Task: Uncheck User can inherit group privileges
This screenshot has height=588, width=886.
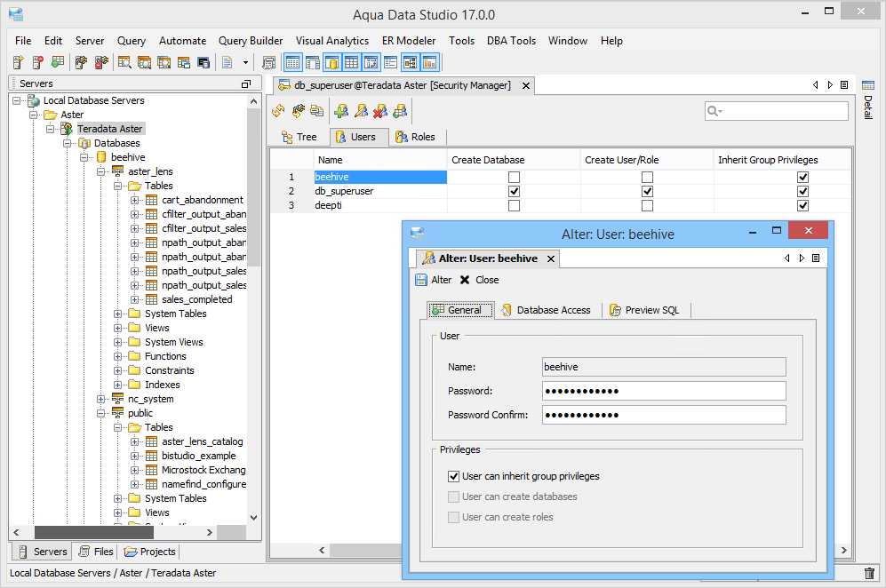Action: (453, 477)
